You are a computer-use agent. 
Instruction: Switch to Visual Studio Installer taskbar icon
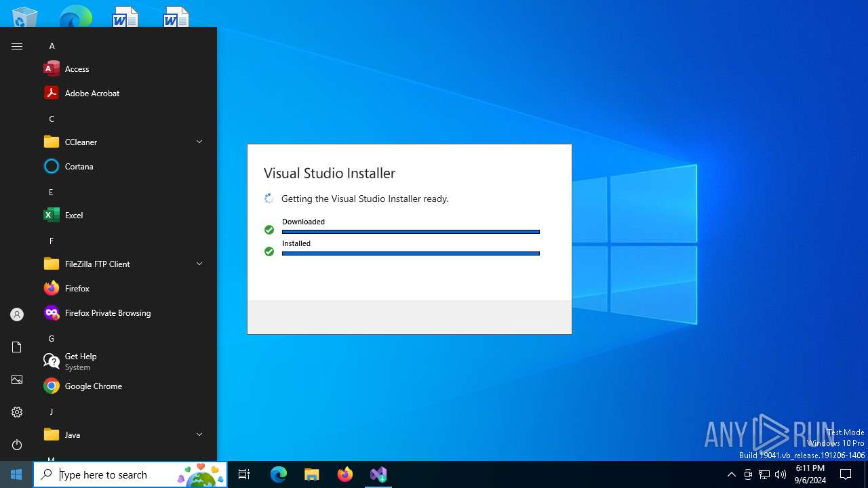pyautogui.click(x=378, y=474)
